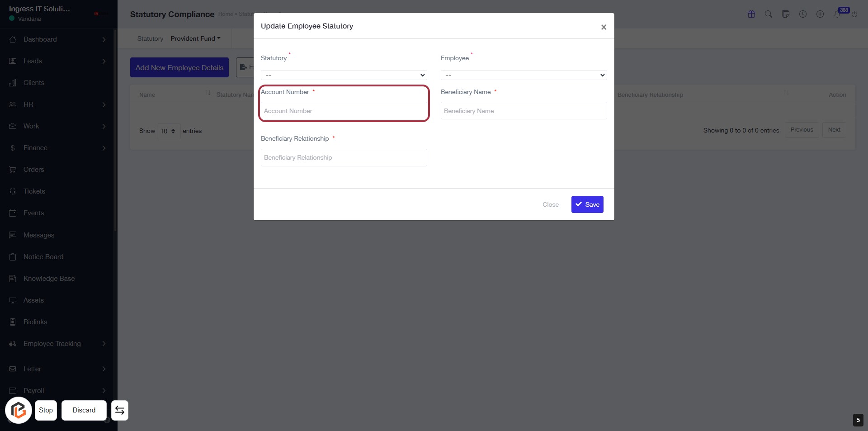Screen dimensions: 868x431
Task: Open the Employee select dropdown
Action: pos(524,75)
